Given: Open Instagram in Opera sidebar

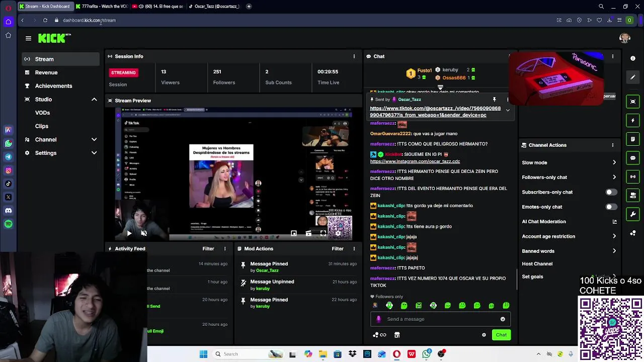Looking at the screenshot, I should (8, 170).
